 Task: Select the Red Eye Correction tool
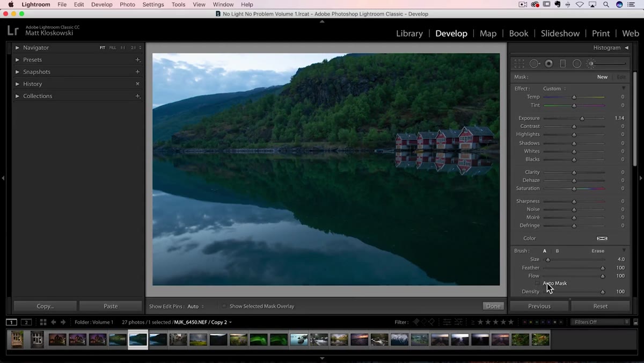[548, 63]
